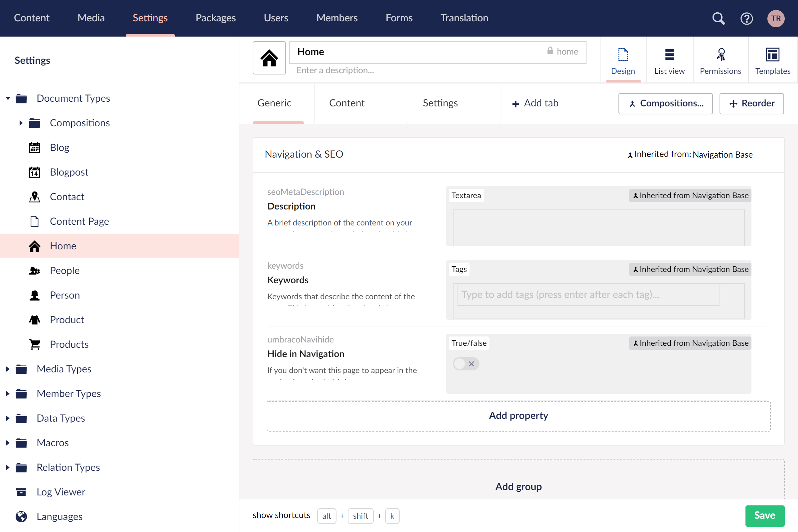Click the Macros folder icon

(x=21, y=443)
